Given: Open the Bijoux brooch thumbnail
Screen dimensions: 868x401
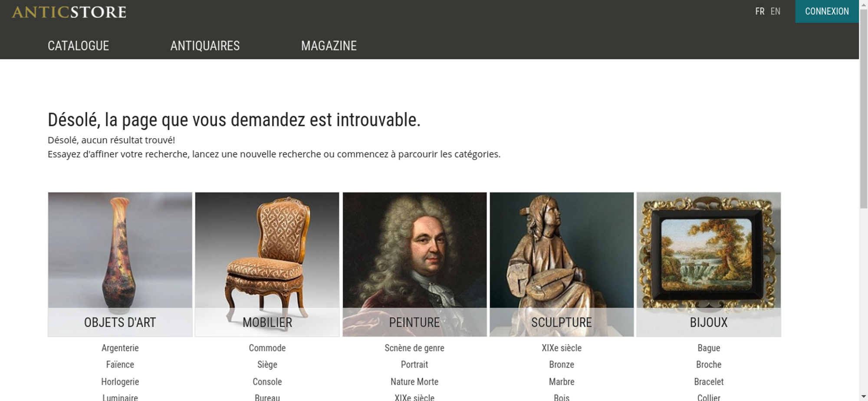Looking at the screenshot, I should tap(709, 264).
